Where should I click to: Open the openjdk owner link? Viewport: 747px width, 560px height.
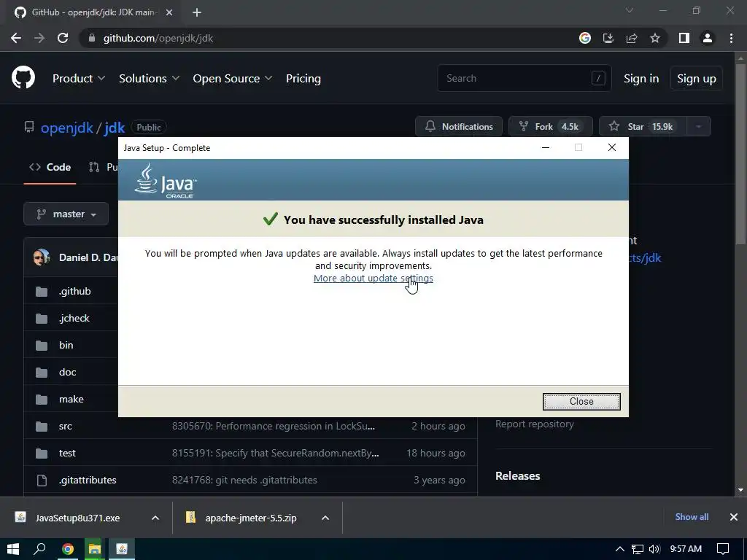[66, 127]
